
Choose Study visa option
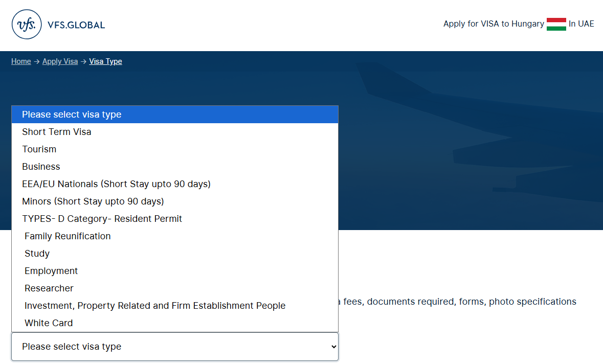click(x=175, y=254)
